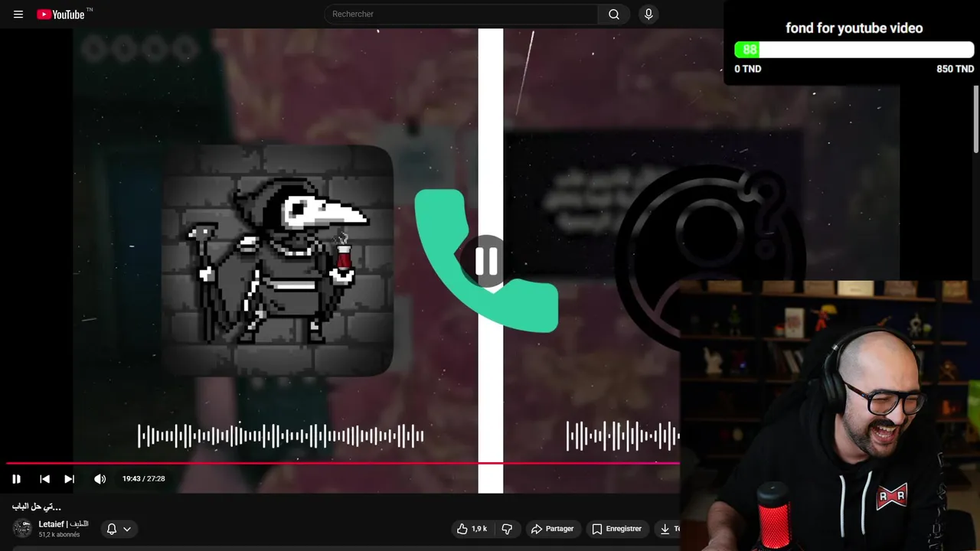This screenshot has height=551, width=980.
Task: Like the video with 1,9 k likes
Action: 472,529
